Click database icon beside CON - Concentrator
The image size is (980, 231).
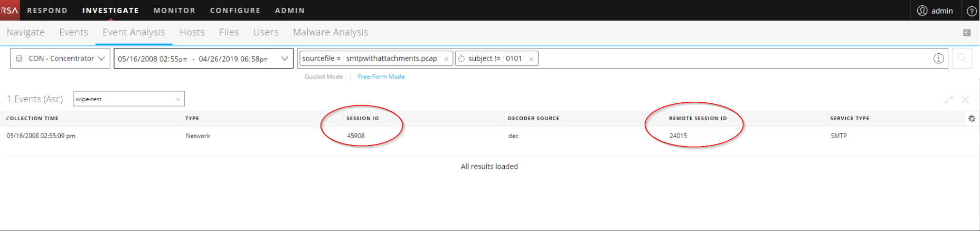pyautogui.click(x=19, y=59)
